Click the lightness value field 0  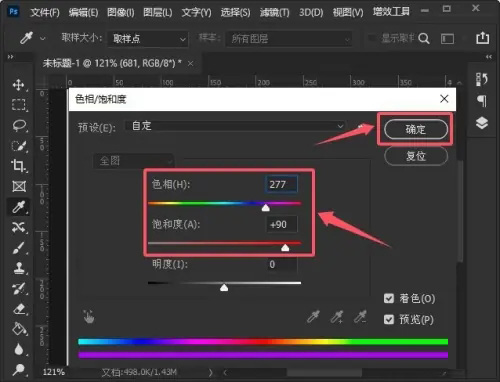[x=281, y=264]
